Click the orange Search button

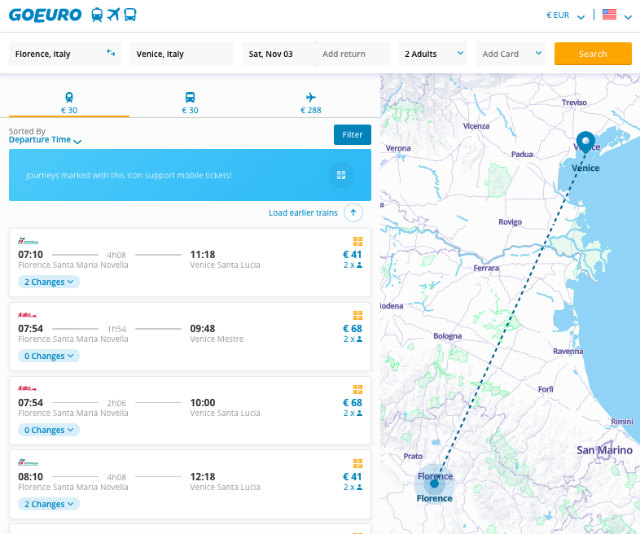(593, 53)
